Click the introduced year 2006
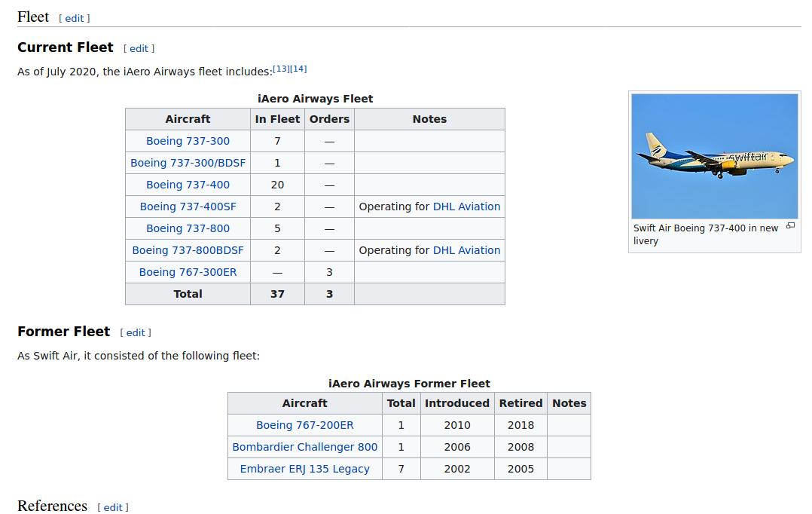 [457, 447]
